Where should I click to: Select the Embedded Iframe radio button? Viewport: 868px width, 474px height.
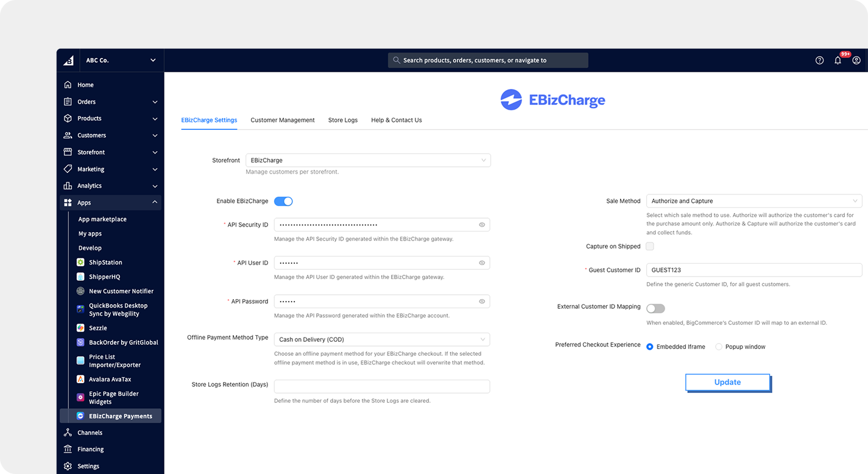[650, 347]
